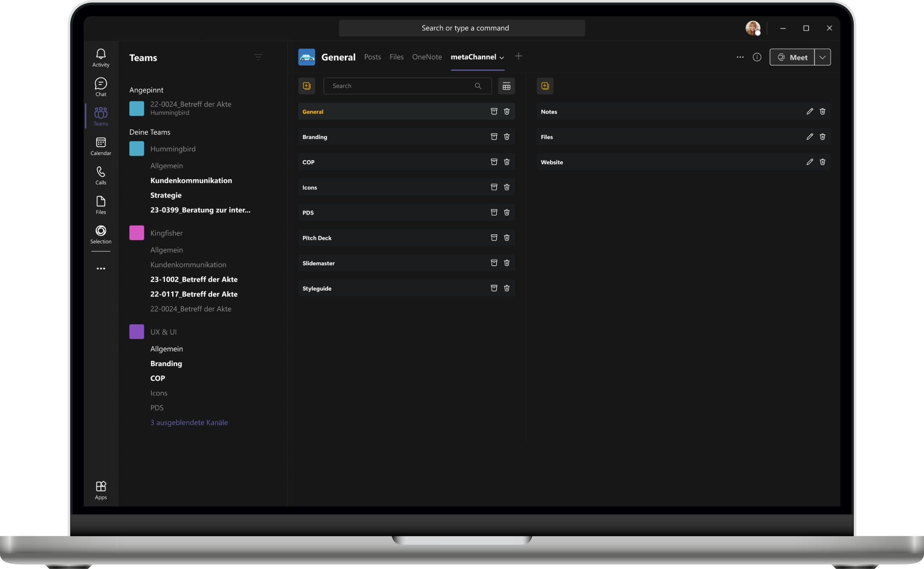Click the add channel icon beside Search

306,86
